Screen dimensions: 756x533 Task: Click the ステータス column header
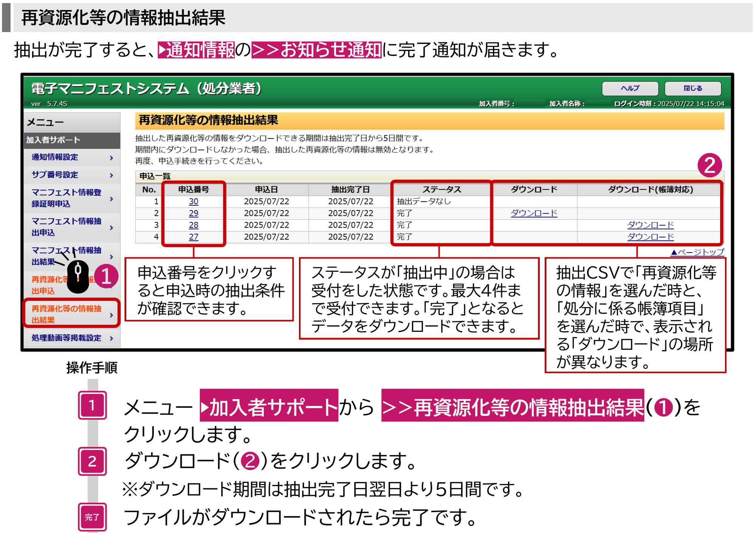(x=442, y=189)
